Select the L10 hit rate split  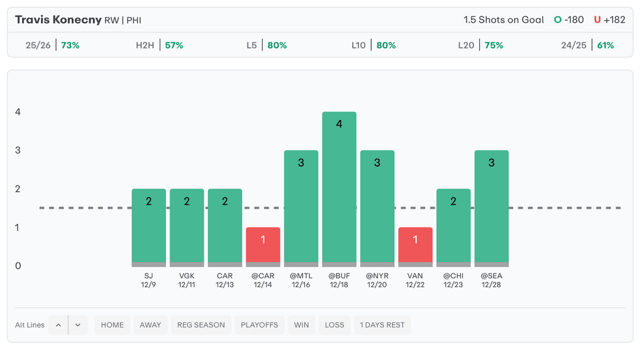pos(374,45)
